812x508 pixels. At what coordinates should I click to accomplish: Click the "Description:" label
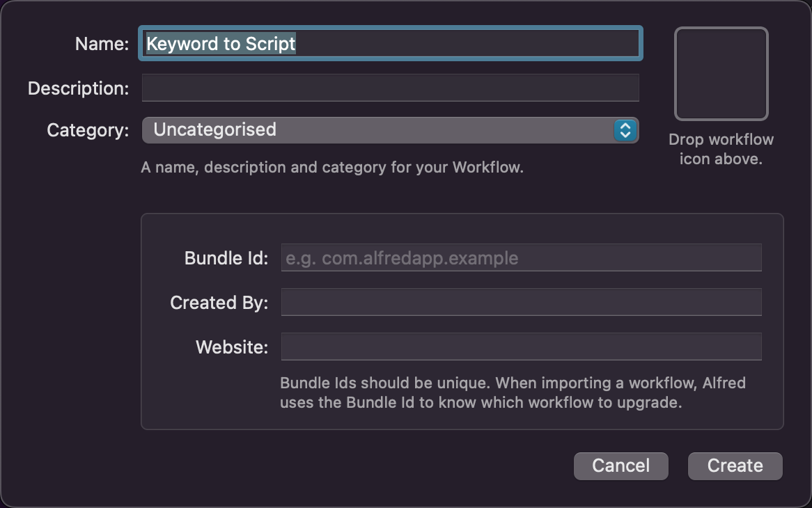78,88
